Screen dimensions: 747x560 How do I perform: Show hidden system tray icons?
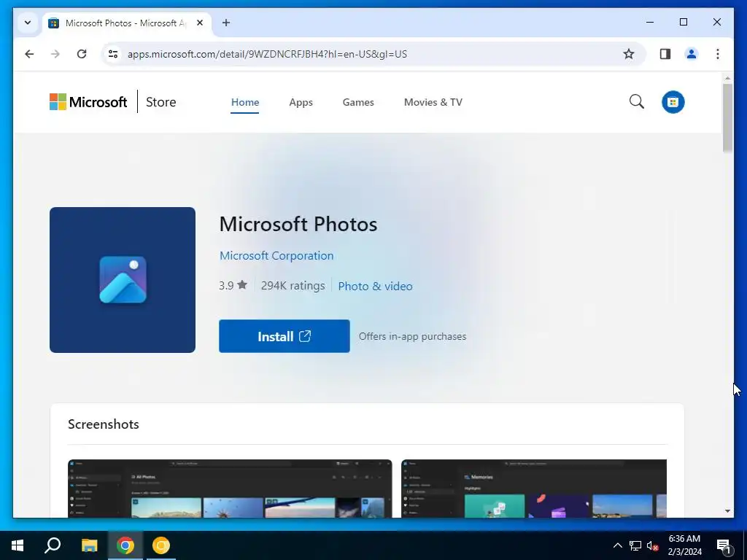[617, 545]
